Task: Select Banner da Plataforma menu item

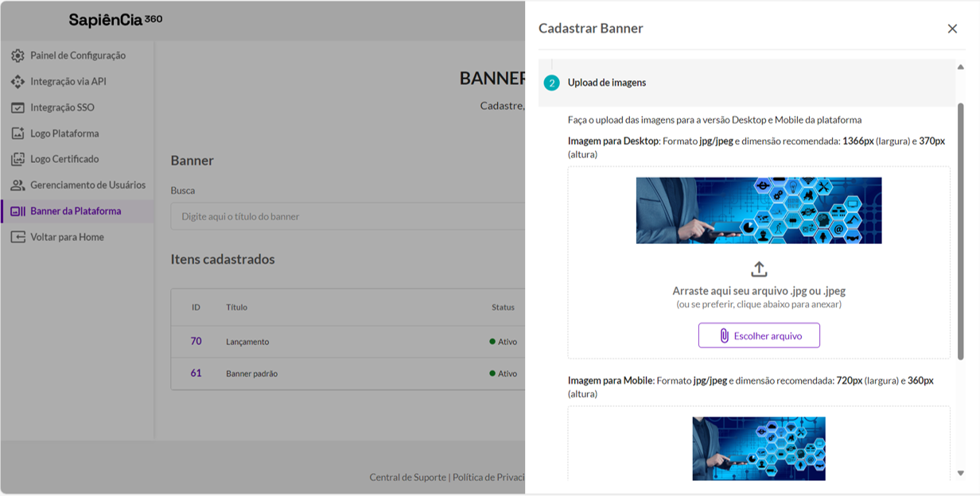Action: click(x=78, y=211)
